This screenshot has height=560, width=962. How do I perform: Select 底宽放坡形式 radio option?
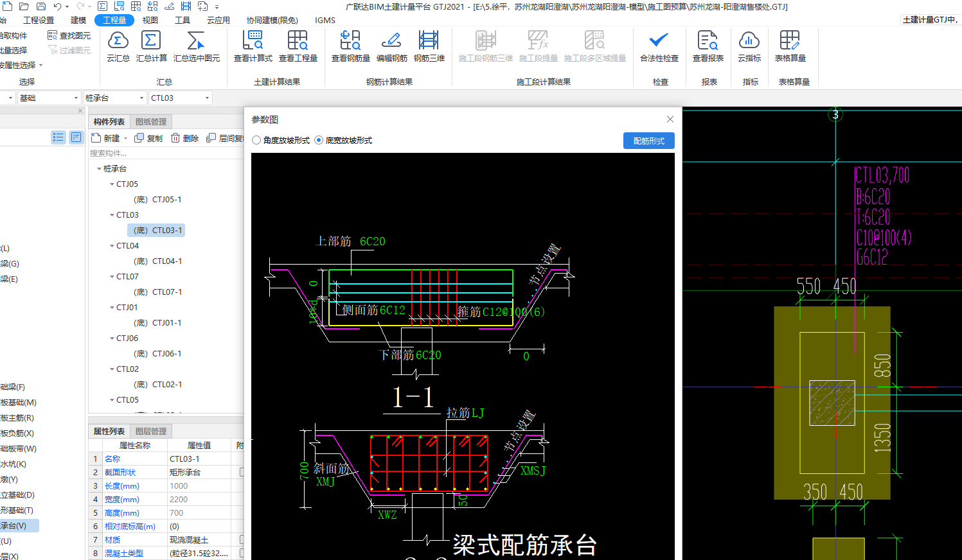(x=319, y=140)
